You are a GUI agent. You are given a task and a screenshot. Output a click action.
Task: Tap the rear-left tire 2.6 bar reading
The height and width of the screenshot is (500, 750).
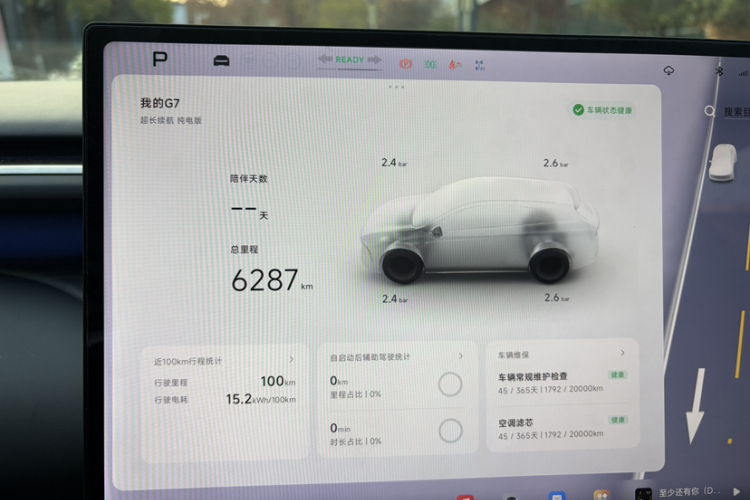pos(556,163)
